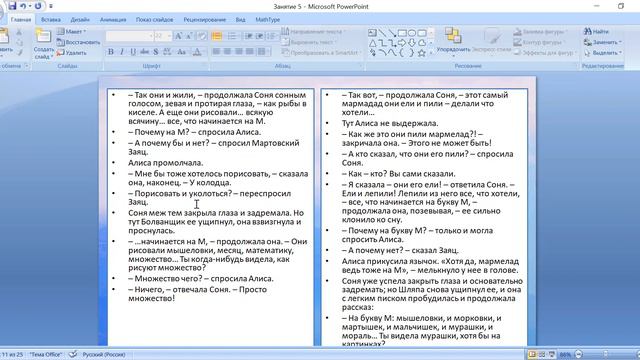Select the Line shape
This screenshot has width=640, height=360.
[382, 33]
